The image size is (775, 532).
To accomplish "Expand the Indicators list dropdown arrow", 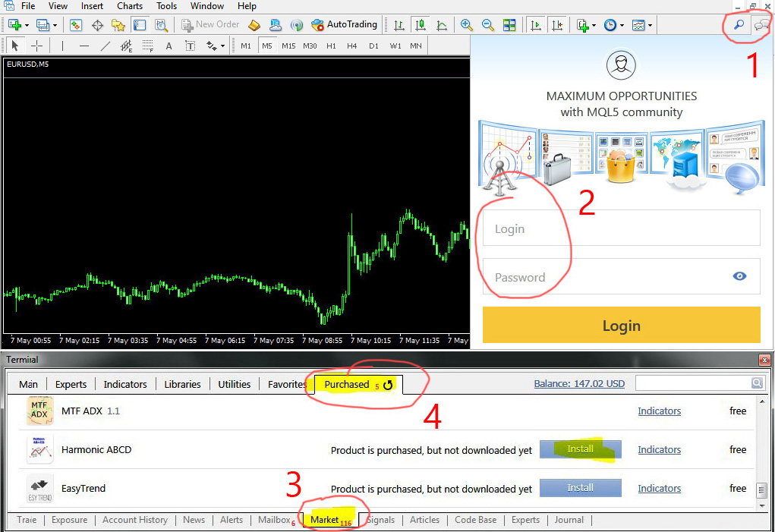I will (x=594, y=25).
